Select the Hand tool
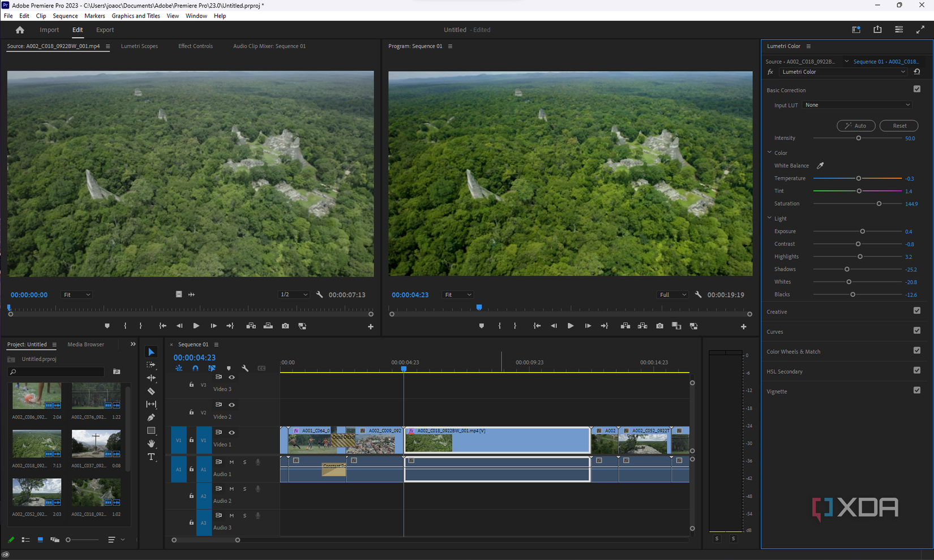934x560 pixels. click(x=151, y=443)
